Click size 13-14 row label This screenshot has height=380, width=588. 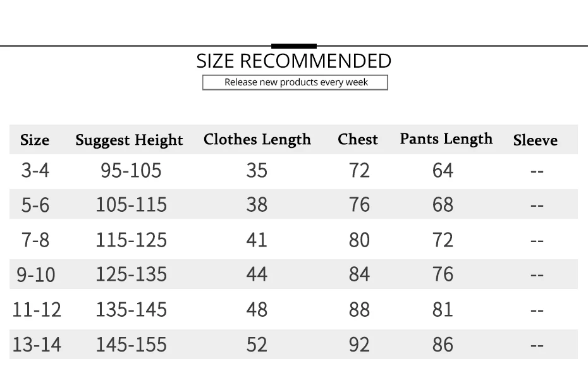(37, 345)
